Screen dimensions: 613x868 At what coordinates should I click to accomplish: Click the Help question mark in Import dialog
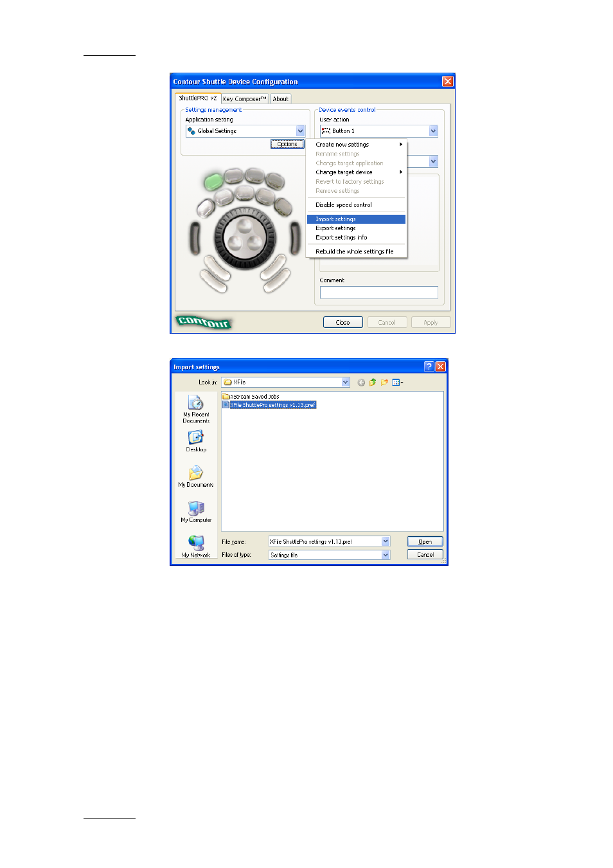pos(429,366)
